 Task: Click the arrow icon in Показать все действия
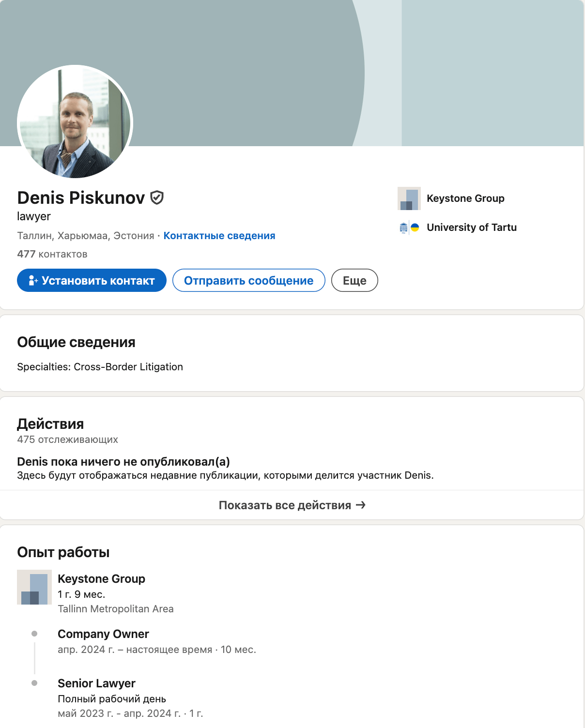(x=361, y=505)
